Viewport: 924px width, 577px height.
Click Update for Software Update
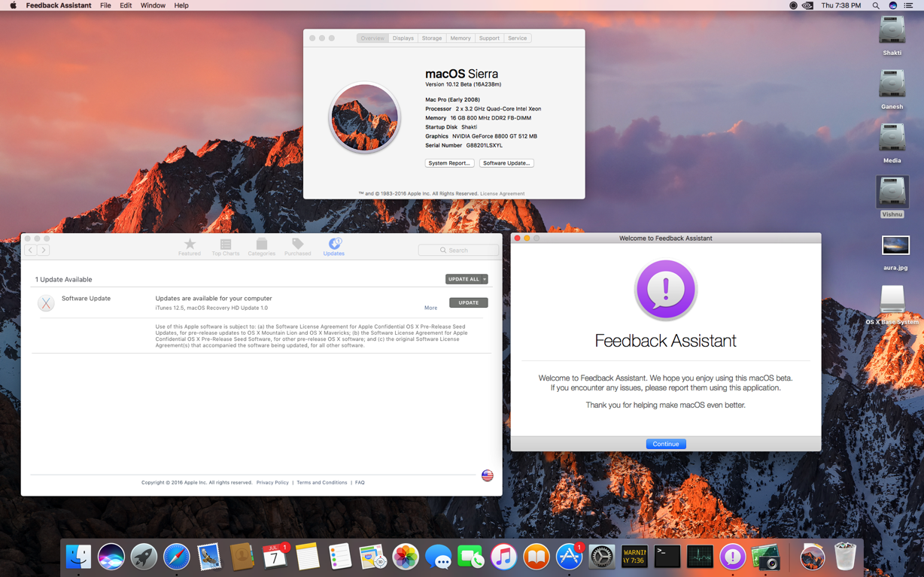pos(469,302)
